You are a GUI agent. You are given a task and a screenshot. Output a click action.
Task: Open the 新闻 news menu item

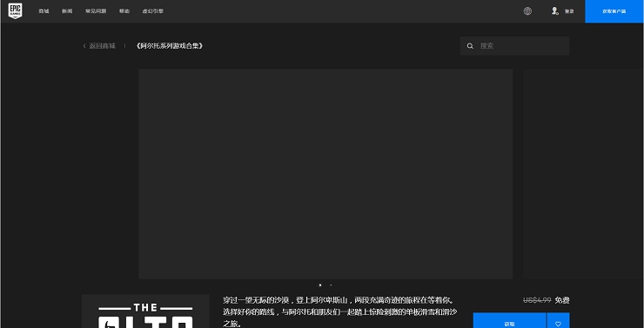[67, 11]
